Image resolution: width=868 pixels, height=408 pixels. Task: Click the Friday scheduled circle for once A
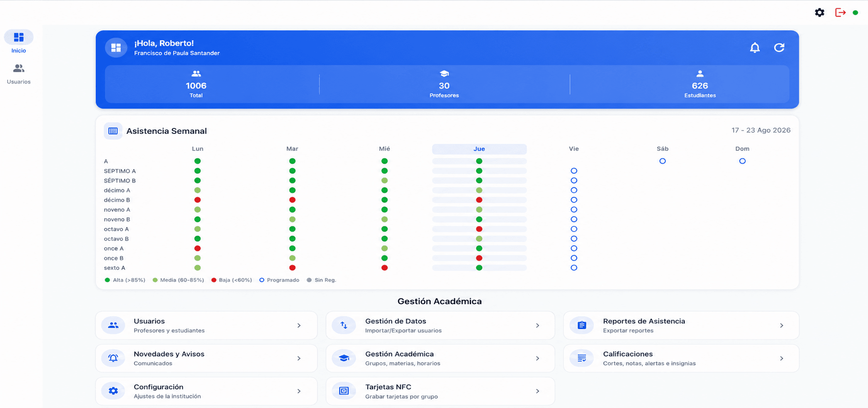(x=574, y=249)
